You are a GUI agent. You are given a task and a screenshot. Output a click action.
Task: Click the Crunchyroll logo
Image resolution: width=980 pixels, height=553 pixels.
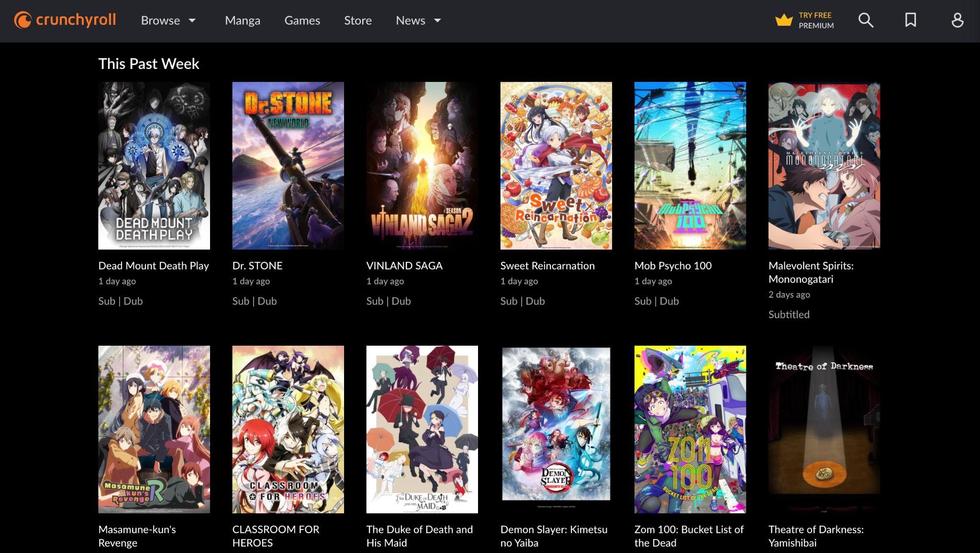pos(65,20)
